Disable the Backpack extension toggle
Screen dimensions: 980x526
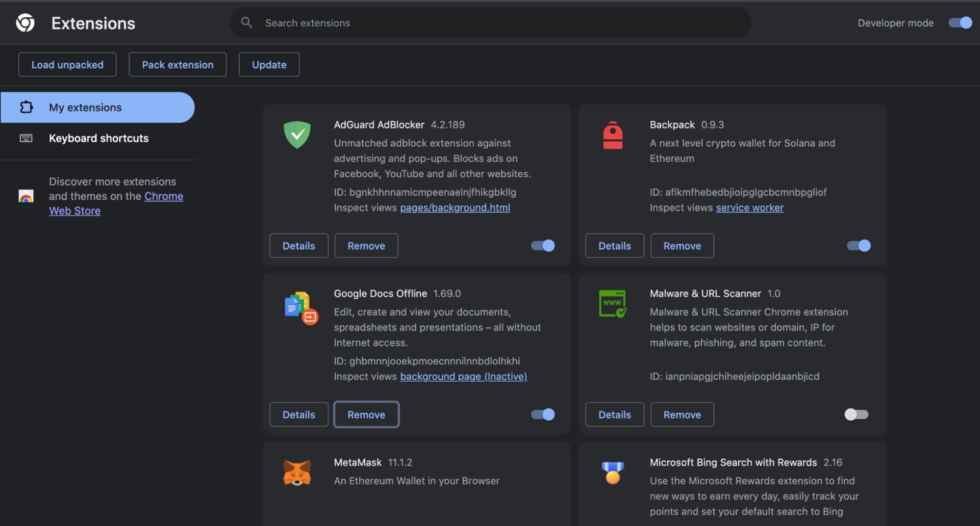point(858,245)
